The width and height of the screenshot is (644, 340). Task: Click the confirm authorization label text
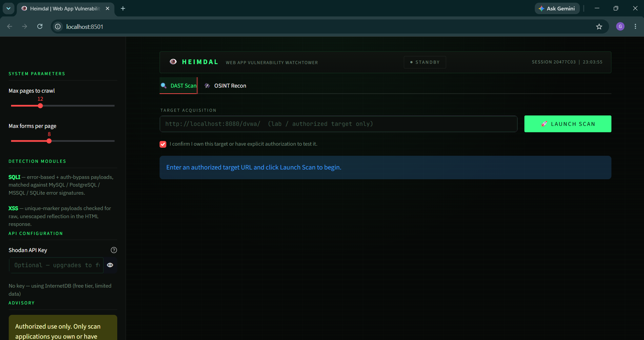point(244,144)
